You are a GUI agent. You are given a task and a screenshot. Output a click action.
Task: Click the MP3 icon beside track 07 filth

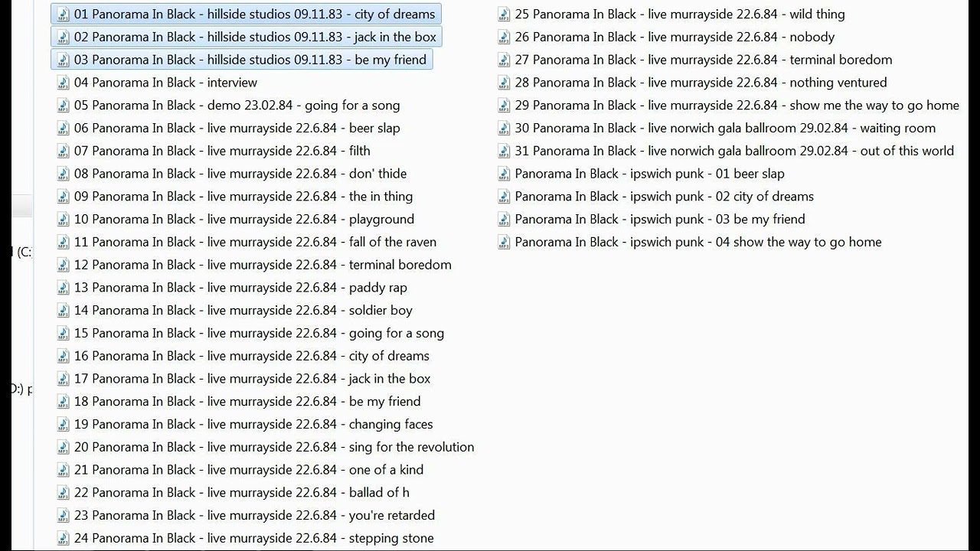pyautogui.click(x=64, y=151)
